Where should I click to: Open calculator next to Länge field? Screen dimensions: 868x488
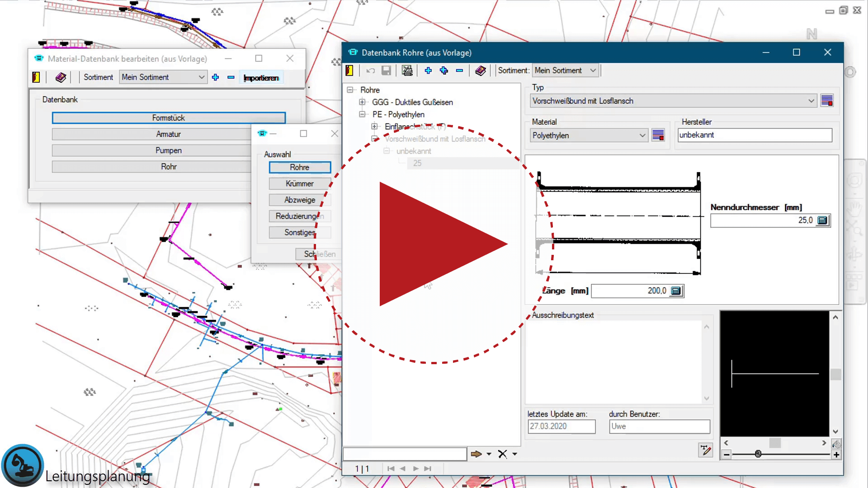pyautogui.click(x=676, y=291)
